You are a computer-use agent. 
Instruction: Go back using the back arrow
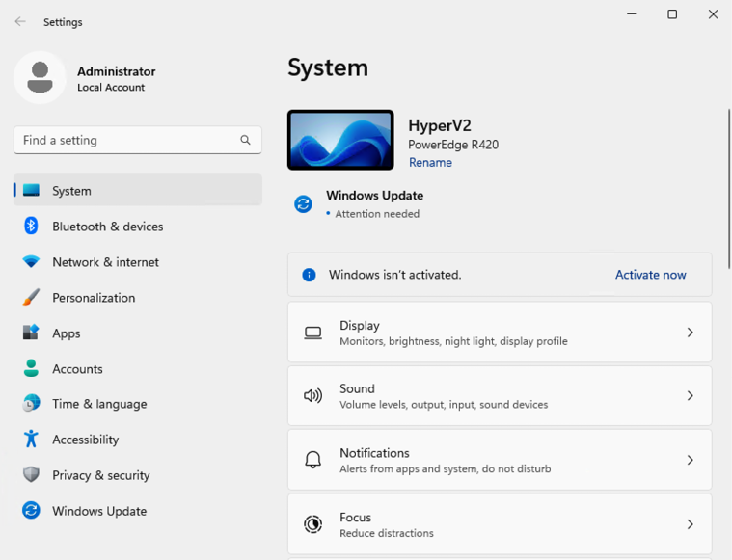click(x=20, y=21)
